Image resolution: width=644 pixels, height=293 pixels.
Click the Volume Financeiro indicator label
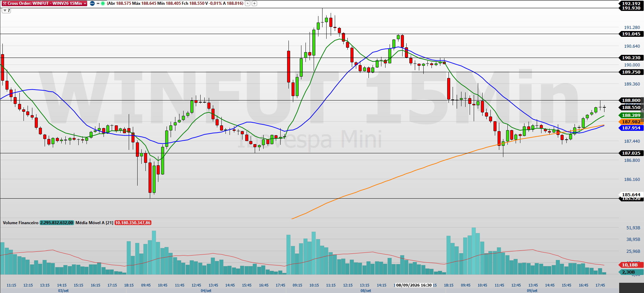click(x=20, y=223)
